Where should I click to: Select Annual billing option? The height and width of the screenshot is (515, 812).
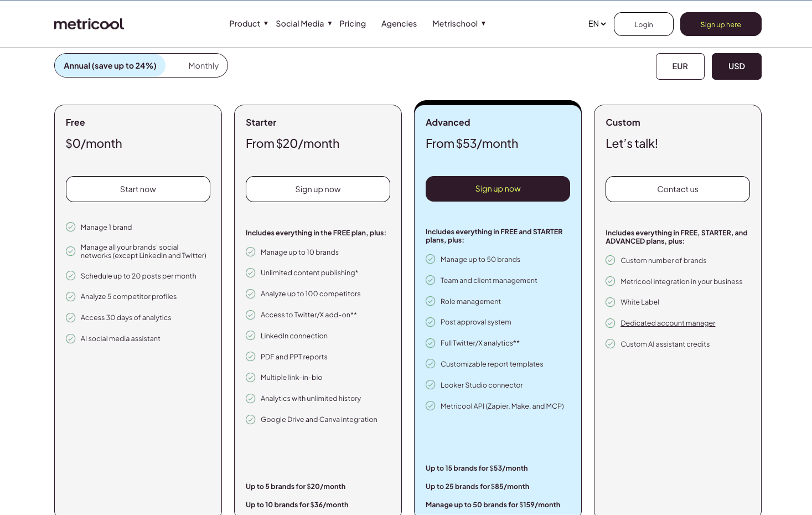[x=110, y=65]
